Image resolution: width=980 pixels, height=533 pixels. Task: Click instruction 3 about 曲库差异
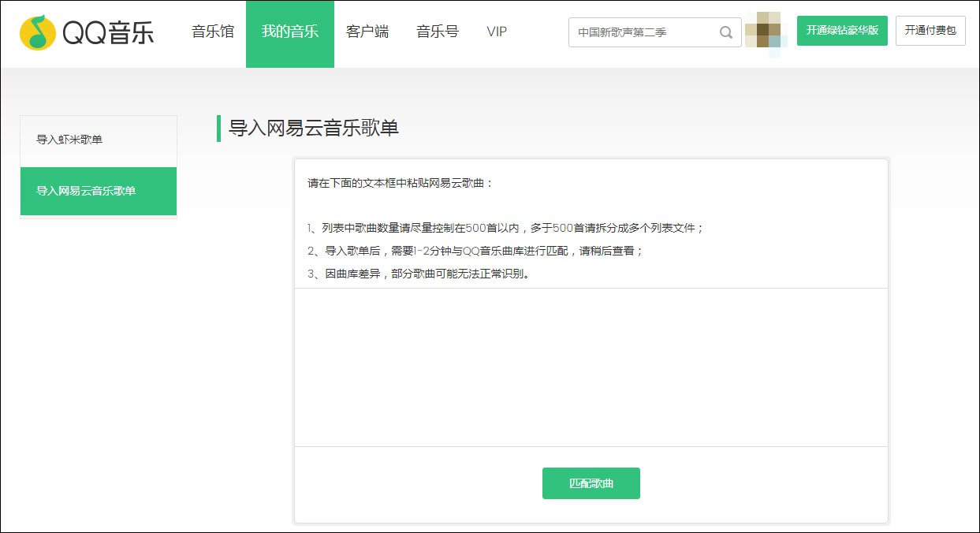(x=418, y=274)
